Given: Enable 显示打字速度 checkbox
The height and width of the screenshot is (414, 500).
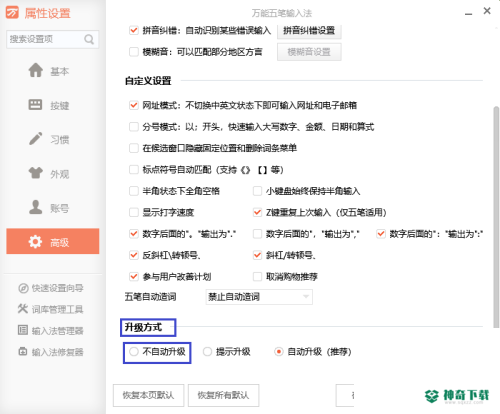Looking at the screenshot, I should [x=134, y=212].
